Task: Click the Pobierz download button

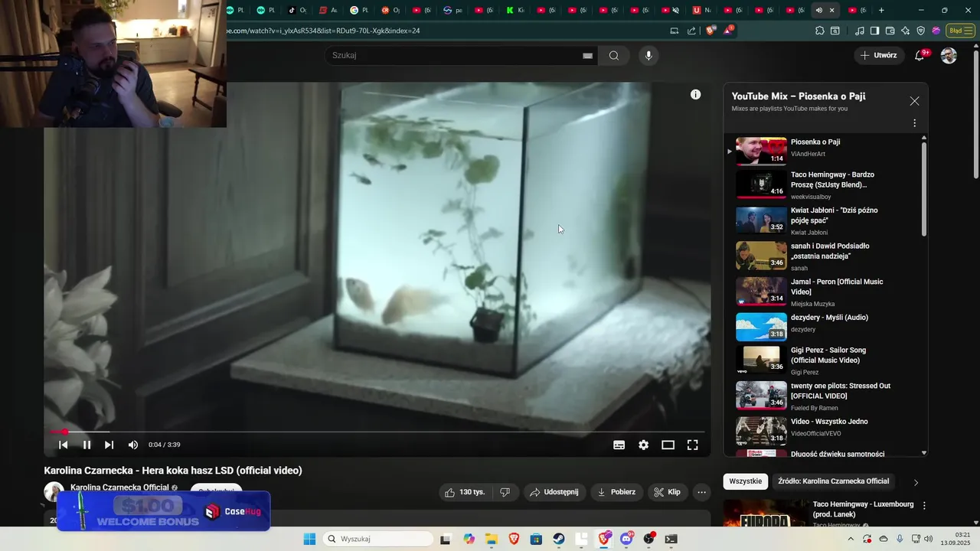Action: (x=617, y=492)
